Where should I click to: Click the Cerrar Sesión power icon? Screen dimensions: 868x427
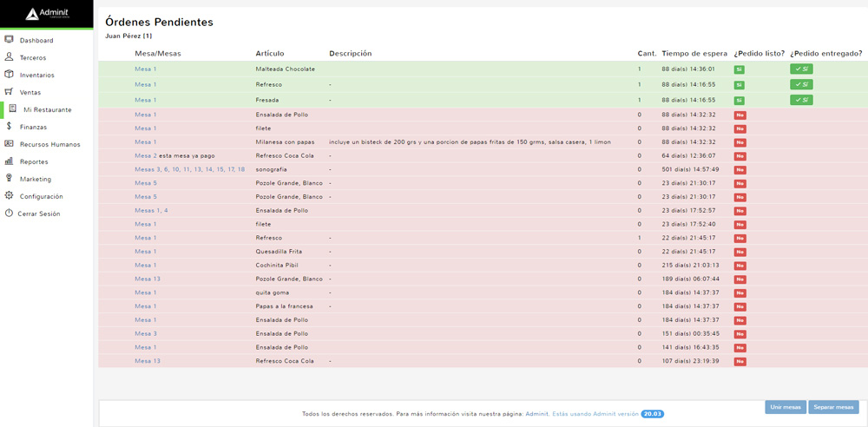pyautogui.click(x=10, y=213)
